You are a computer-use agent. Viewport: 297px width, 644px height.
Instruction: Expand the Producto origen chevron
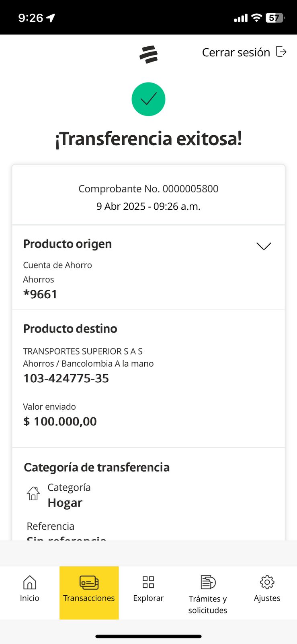pos(264,246)
